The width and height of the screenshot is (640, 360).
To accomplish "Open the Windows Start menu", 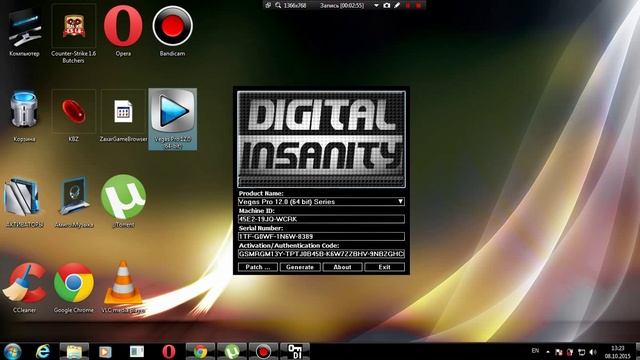I will point(12,351).
